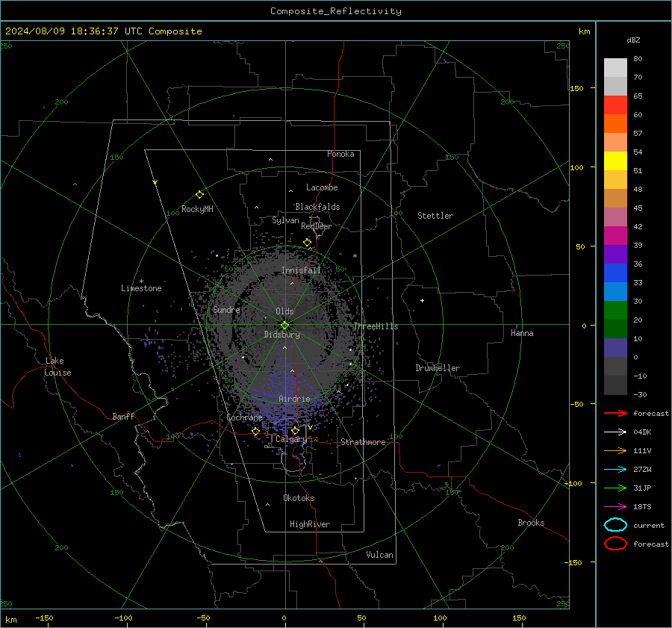Image resolution: width=672 pixels, height=628 pixels.
Task: Click the Brooks label
Action: click(531, 523)
